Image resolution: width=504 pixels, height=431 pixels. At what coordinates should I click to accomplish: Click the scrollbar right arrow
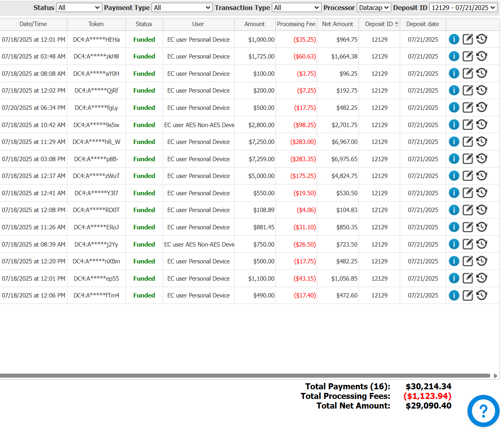point(496,376)
